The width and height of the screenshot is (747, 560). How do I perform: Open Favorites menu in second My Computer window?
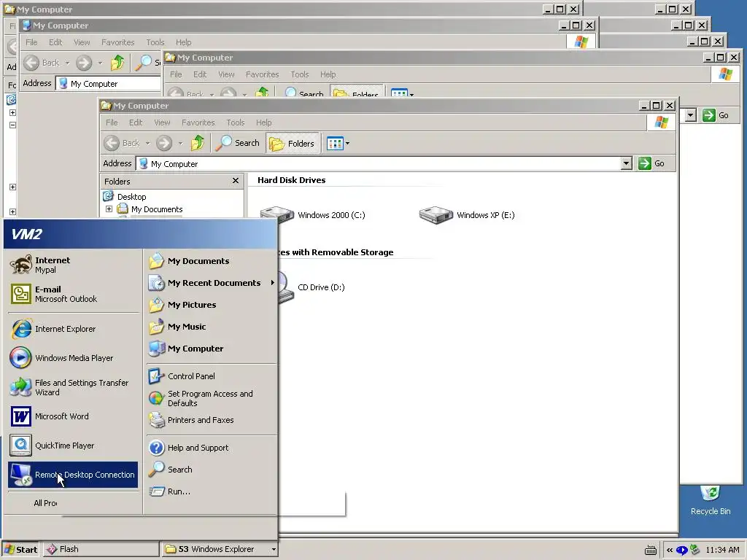pos(117,42)
